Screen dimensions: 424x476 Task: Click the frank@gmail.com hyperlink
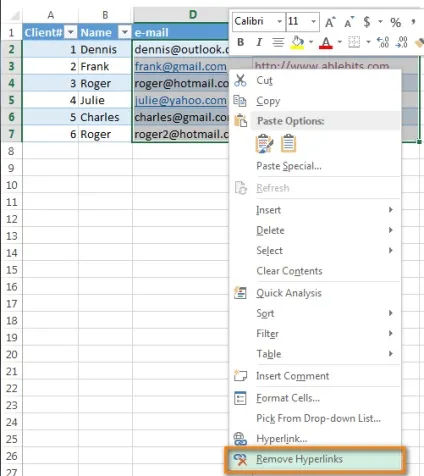pyautogui.click(x=180, y=66)
